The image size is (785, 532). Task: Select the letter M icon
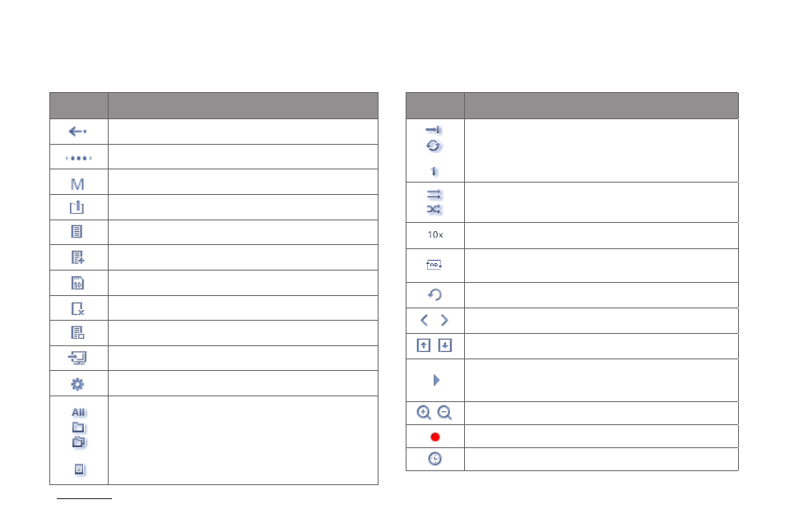click(x=77, y=184)
